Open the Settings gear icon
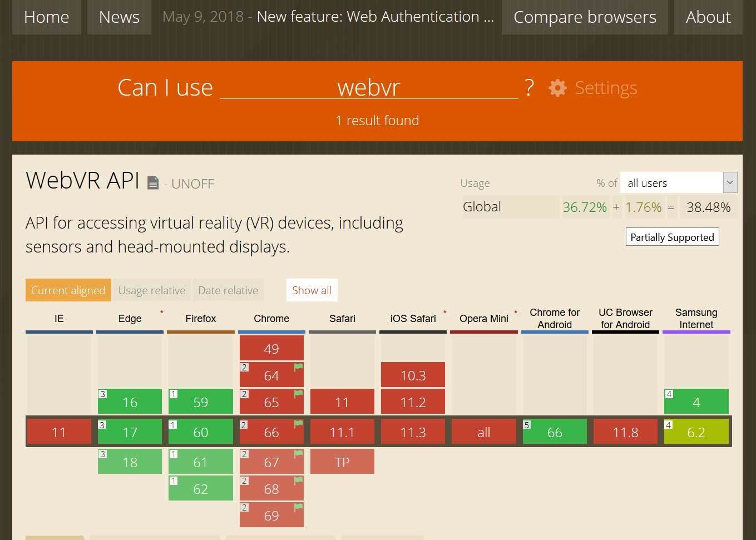The image size is (756, 540). 557,88
